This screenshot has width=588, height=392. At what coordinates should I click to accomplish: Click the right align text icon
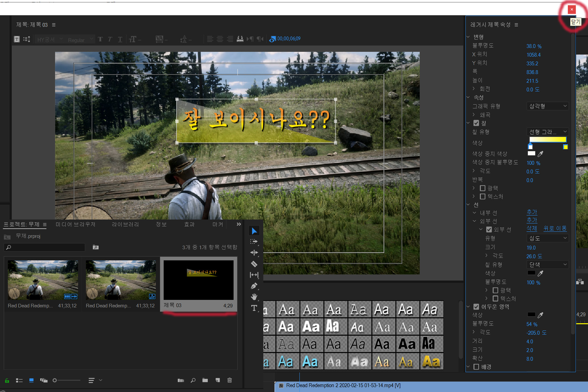point(230,39)
